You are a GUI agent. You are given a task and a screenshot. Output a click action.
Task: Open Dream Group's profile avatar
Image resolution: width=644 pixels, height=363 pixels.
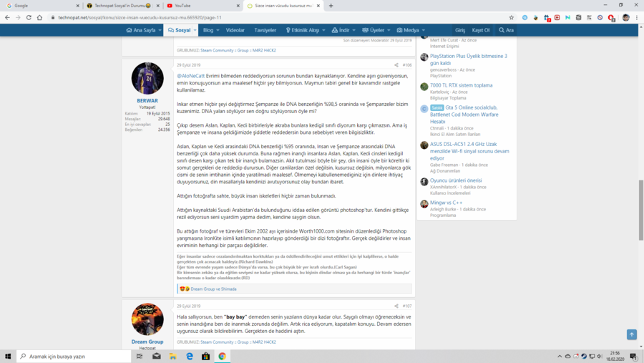147,319
